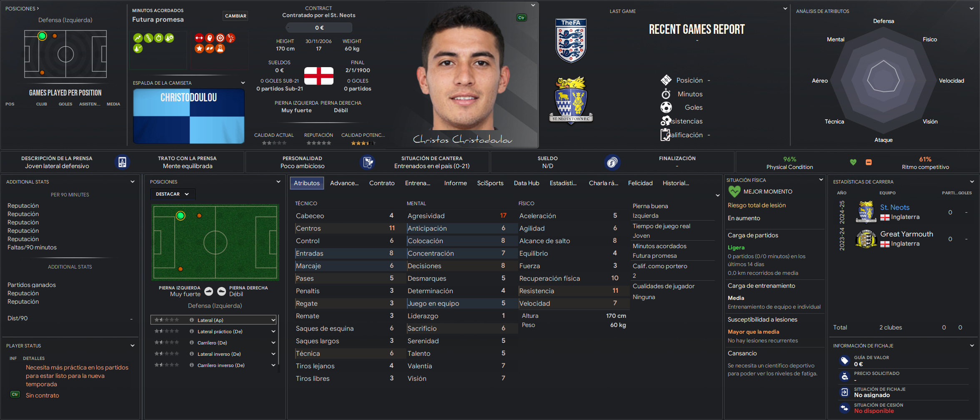Click the red dumbbell weakness icon
980x420 pixels.
[199, 38]
